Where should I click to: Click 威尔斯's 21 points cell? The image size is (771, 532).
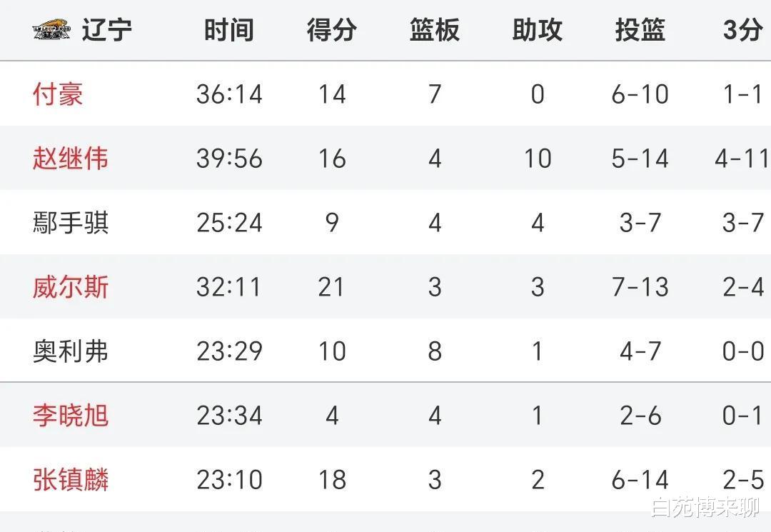click(x=332, y=286)
